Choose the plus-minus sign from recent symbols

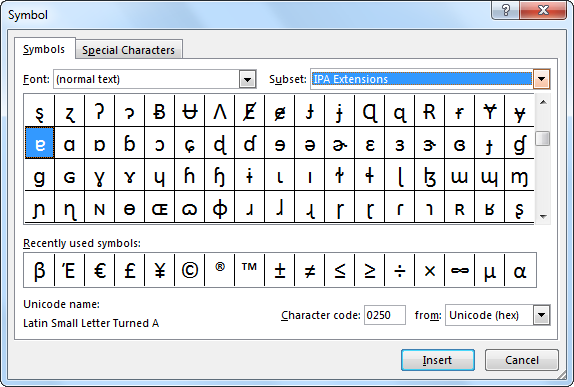tap(280, 270)
